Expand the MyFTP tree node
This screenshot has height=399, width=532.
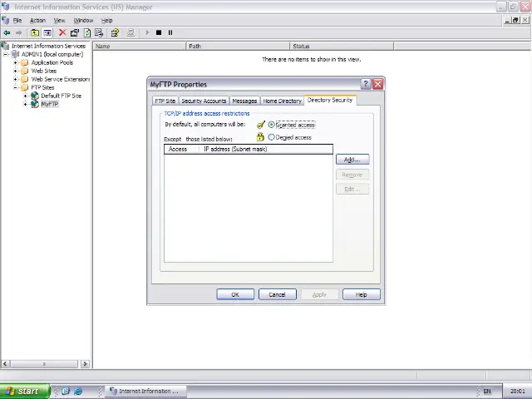[25, 104]
